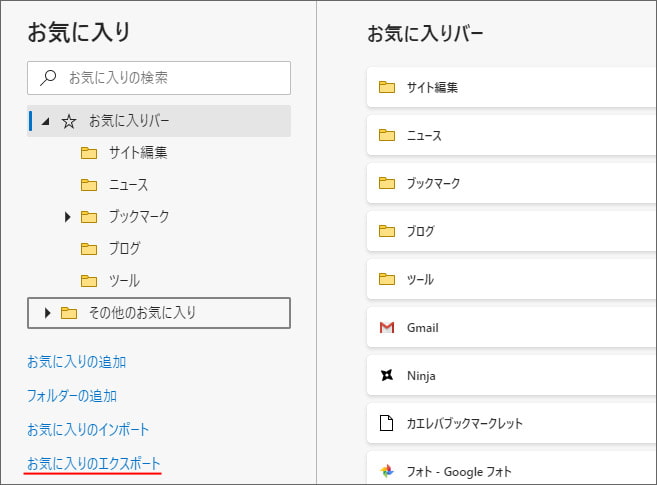Click the Ninja star icon
The height and width of the screenshot is (485, 657).
pos(387,375)
